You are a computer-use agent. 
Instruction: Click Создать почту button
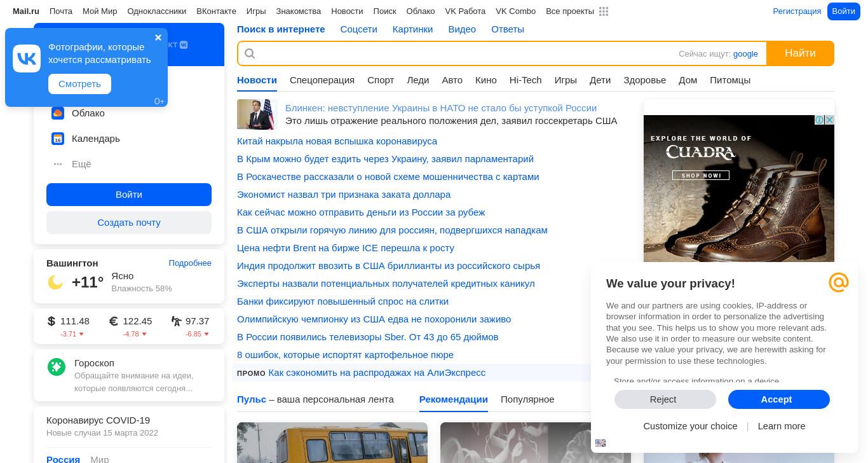pos(129,223)
